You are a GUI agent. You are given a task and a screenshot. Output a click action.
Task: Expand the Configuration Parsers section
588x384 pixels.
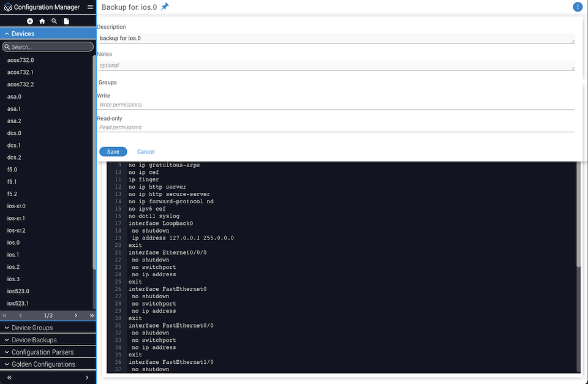48,352
